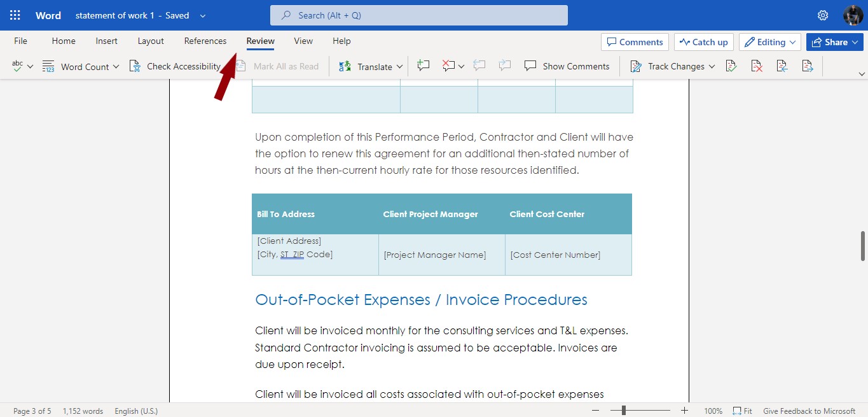The image size is (868, 417).
Task: Insert a New Comment
Action: coord(423,66)
